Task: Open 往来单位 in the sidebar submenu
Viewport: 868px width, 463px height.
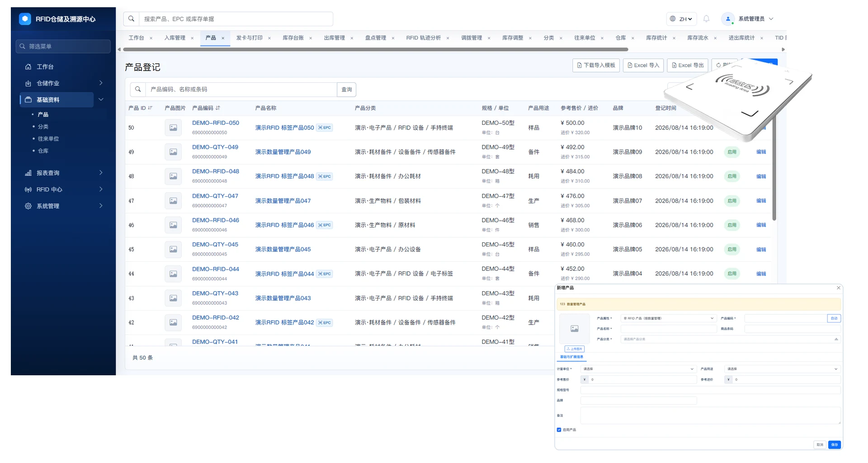Action: pos(48,139)
